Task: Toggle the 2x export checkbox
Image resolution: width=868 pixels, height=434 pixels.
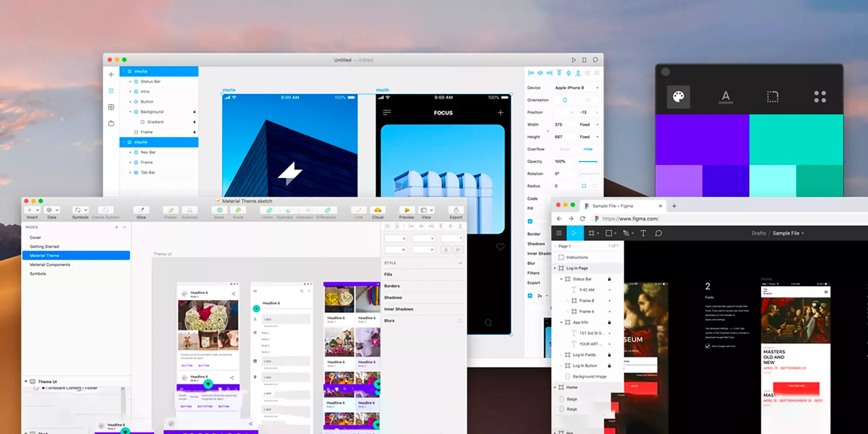Action: coord(530,296)
